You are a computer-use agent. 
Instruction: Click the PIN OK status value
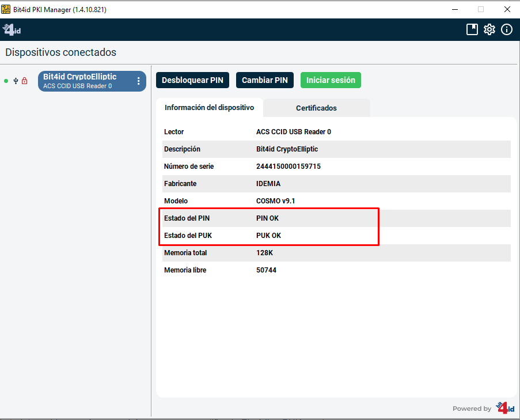267,218
